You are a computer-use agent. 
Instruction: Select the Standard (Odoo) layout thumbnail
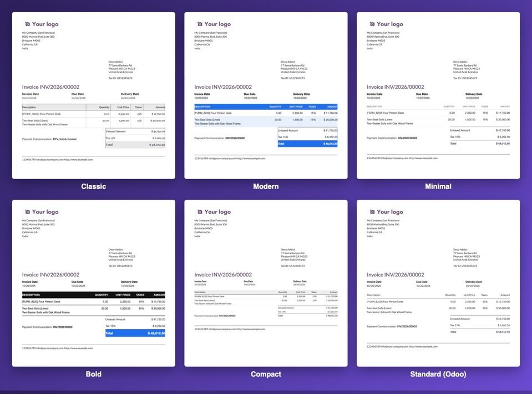pos(438,283)
